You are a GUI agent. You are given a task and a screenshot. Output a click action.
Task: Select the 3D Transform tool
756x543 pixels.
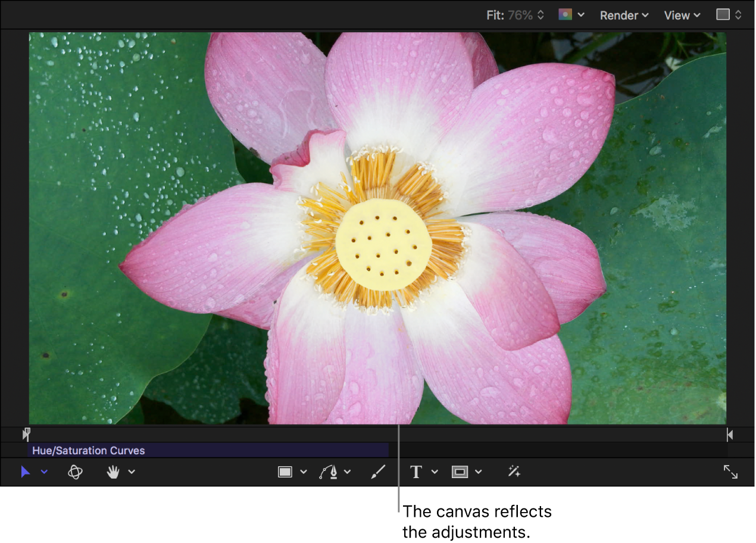pyautogui.click(x=75, y=472)
